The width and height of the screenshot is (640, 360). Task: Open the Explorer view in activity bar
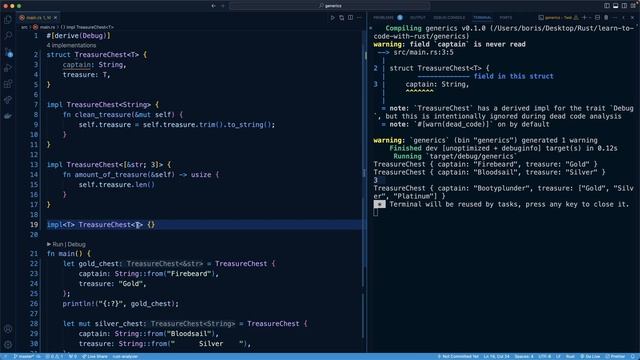8,20
